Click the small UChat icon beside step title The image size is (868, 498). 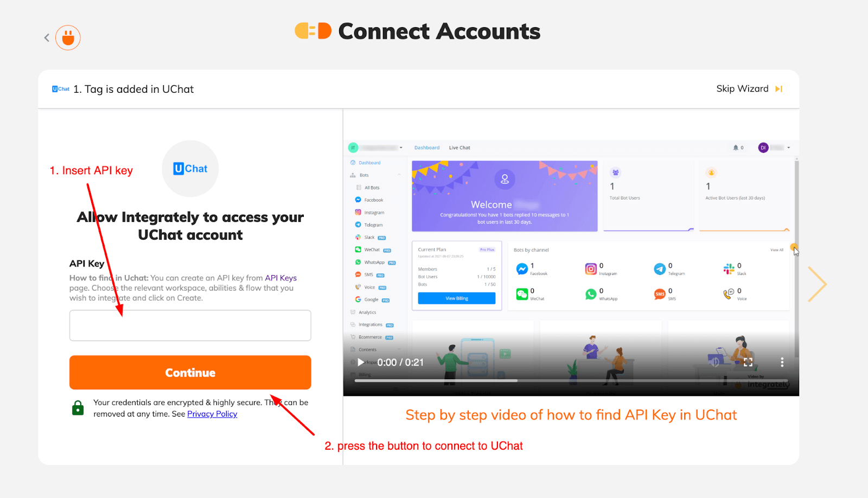point(61,89)
